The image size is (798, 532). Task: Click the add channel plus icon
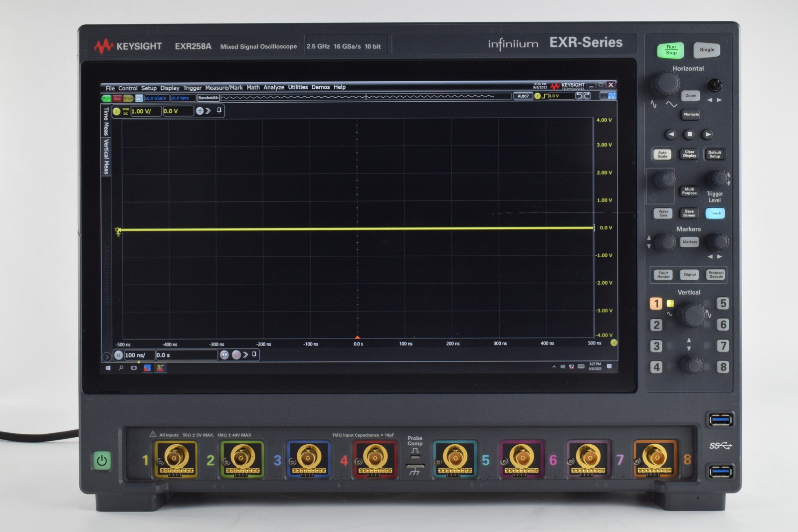click(x=199, y=111)
